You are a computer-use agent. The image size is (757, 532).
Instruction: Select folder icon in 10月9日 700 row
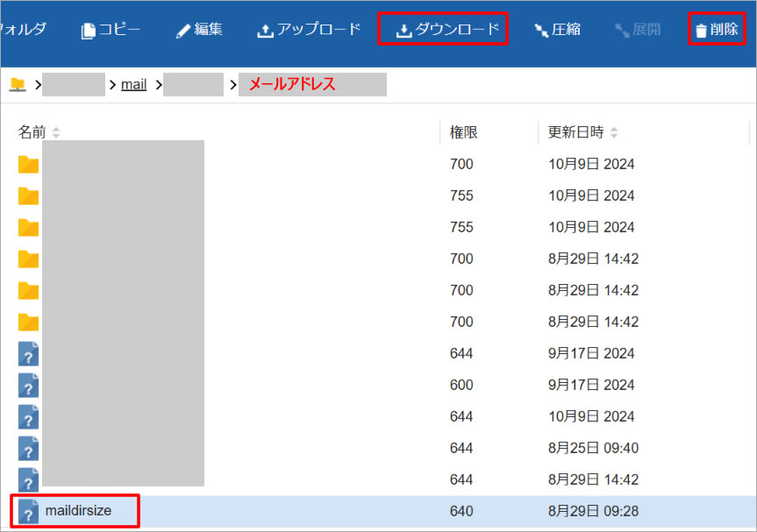[28, 165]
